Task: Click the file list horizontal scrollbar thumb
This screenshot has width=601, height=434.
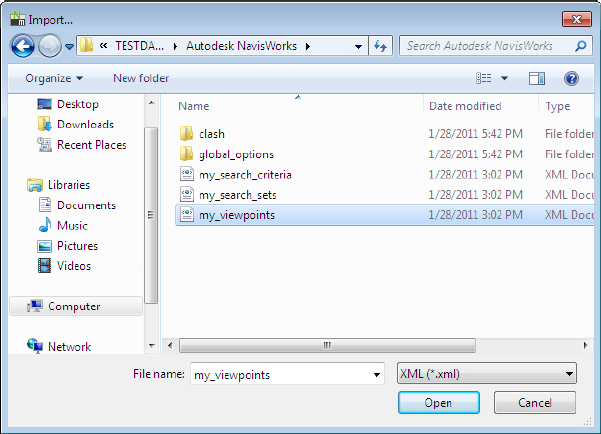Action: coord(327,345)
